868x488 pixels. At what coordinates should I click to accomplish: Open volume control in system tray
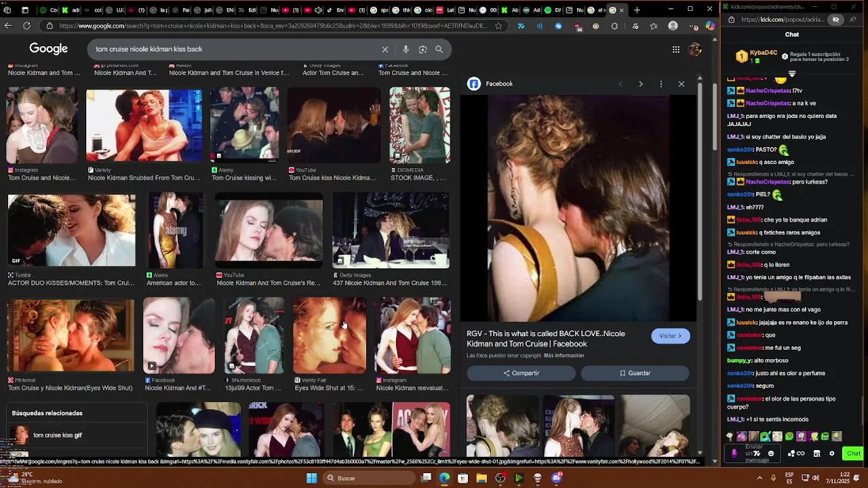(816, 479)
